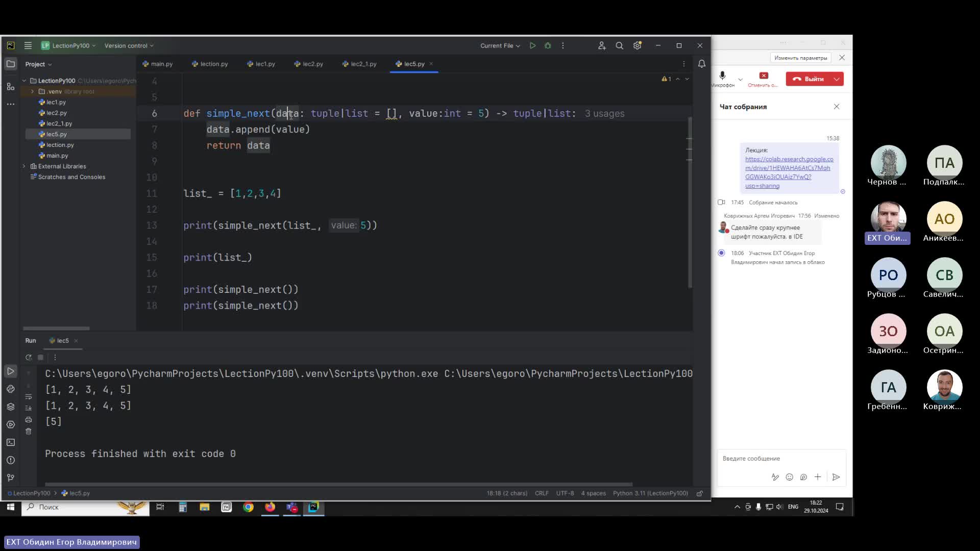The image size is (980, 551).
Task: Open lec2_1.py in project tree
Action: 59,123
